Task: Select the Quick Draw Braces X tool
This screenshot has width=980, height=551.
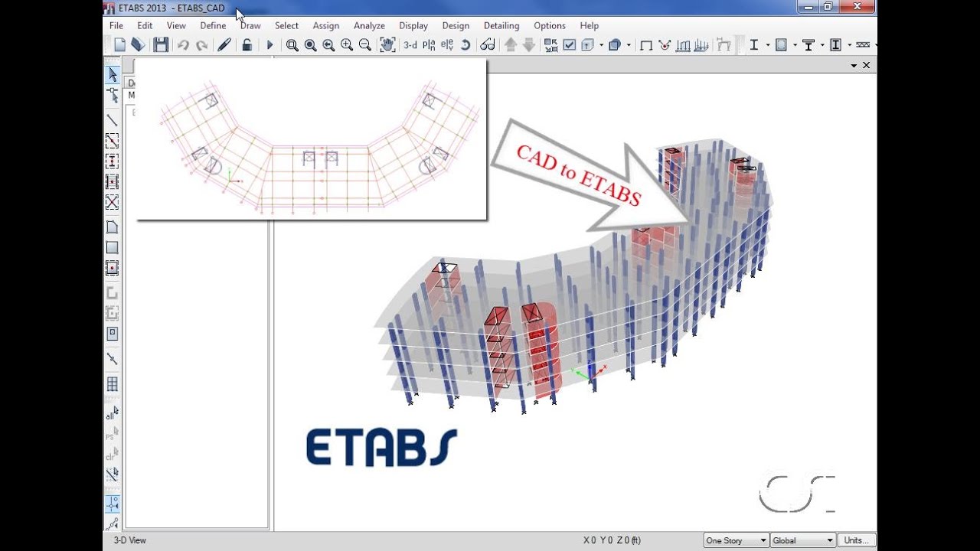Action: pos(113,202)
